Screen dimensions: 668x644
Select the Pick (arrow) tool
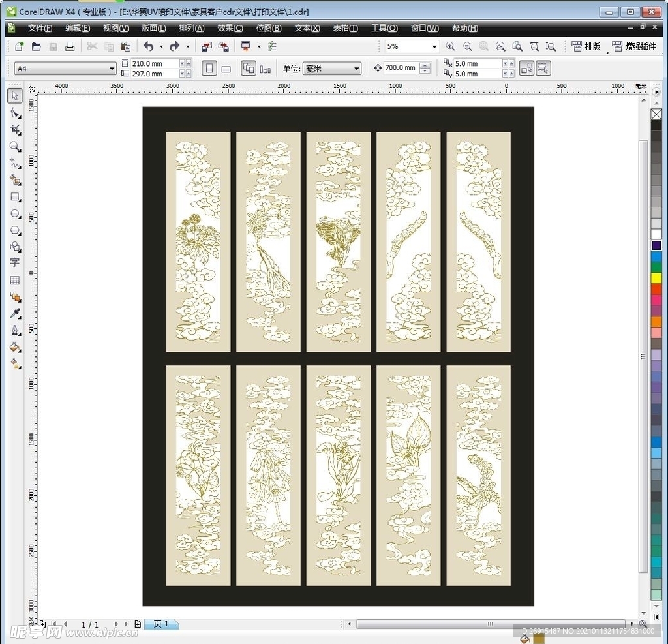tap(15, 97)
